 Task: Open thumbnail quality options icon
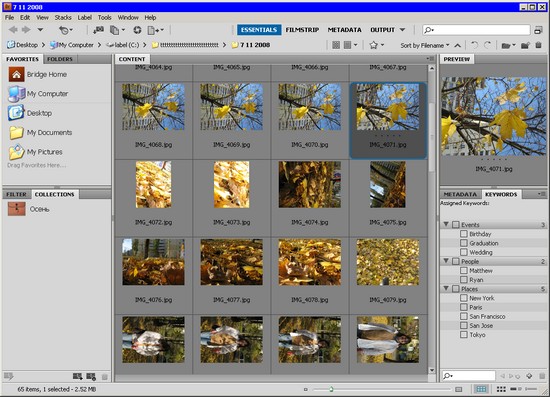tap(350, 45)
